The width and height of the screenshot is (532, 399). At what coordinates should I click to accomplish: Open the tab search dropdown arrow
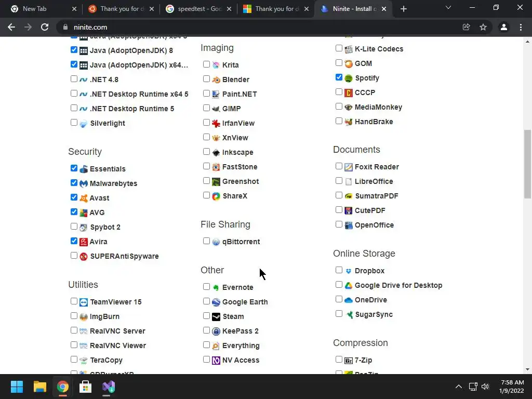coord(448,8)
